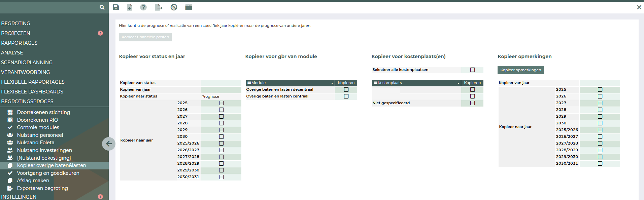This screenshot has height=200, width=644.
Task: Select 'Nulstand investeringen' in the sidebar
Action: click(x=44, y=150)
